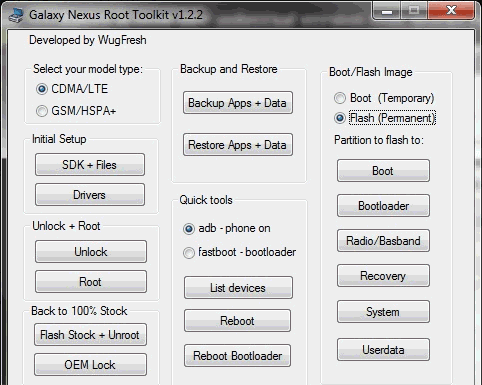Click Restore Apps + Data
Viewport: 482px width, 385px height.
[238, 145]
